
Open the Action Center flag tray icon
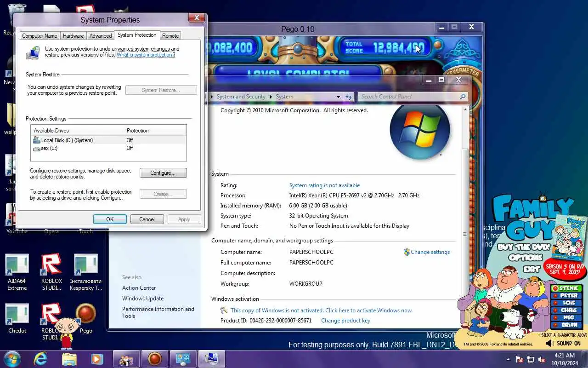[520, 359]
